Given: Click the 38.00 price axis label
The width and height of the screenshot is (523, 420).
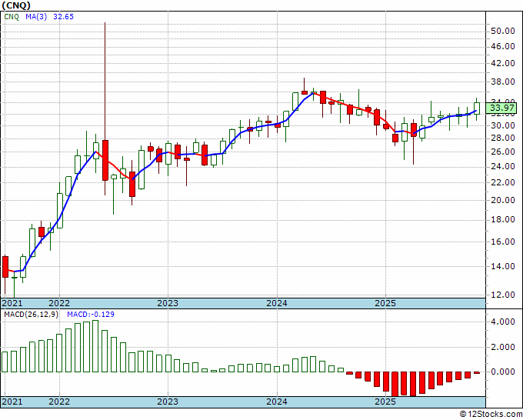Looking at the screenshot, I should pyautogui.click(x=503, y=82).
